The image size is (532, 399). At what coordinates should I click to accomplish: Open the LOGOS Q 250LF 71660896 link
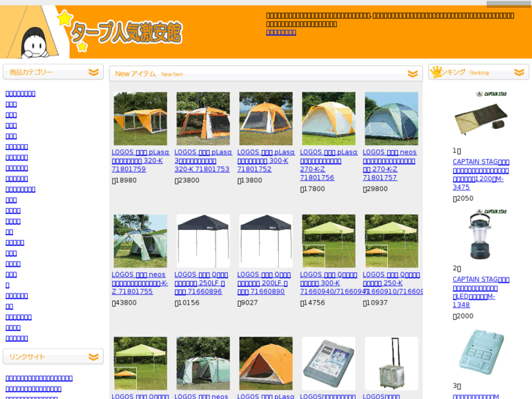tap(201, 283)
